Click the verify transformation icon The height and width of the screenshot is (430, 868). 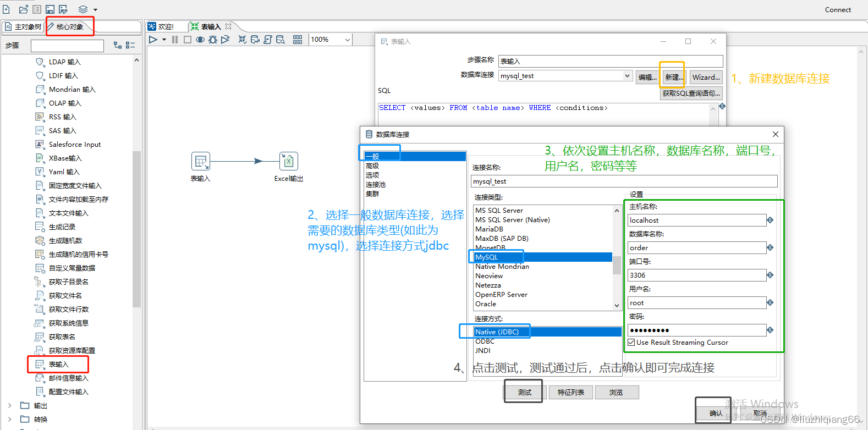243,40
